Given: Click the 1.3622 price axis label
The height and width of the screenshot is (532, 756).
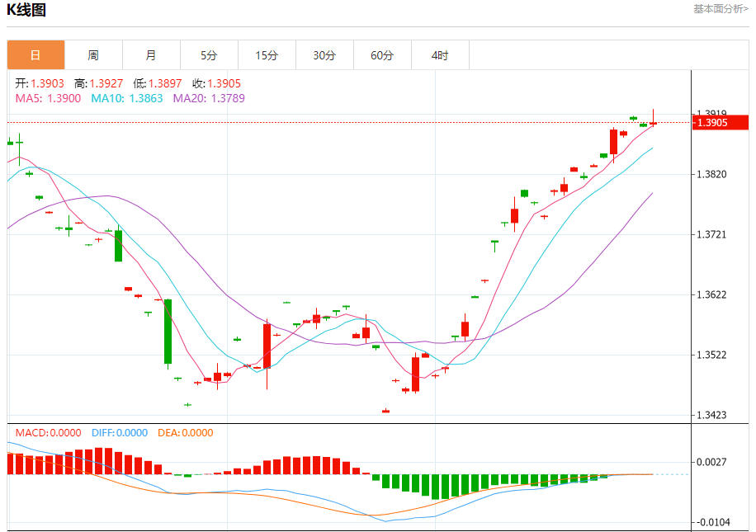Looking at the screenshot, I should click(711, 295).
